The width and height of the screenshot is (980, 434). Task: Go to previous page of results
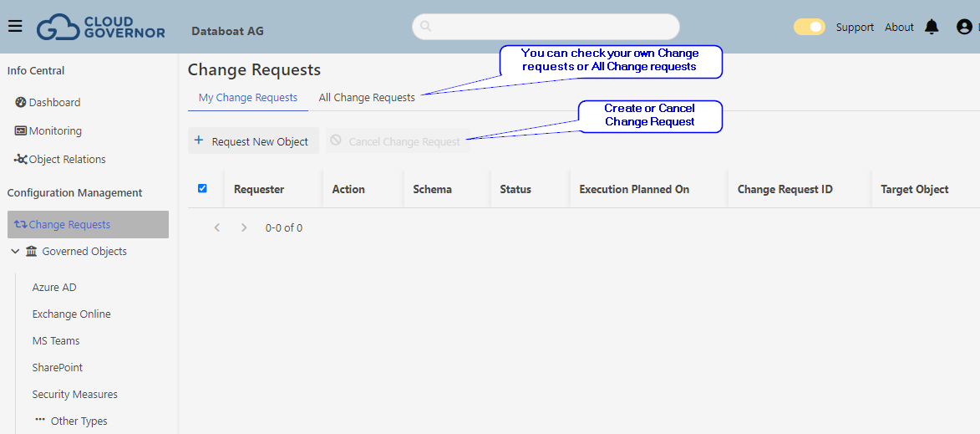pos(217,227)
